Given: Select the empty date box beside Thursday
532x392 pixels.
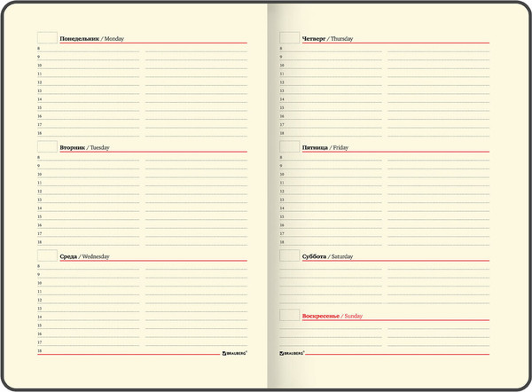Looking at the screenshot, I should click(x=289, y=38).
